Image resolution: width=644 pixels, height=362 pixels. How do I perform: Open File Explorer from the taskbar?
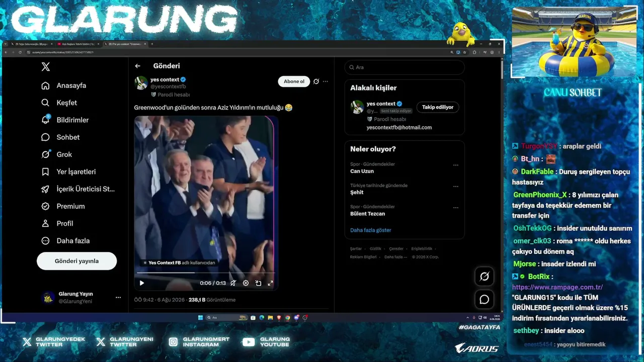point(271,318)
